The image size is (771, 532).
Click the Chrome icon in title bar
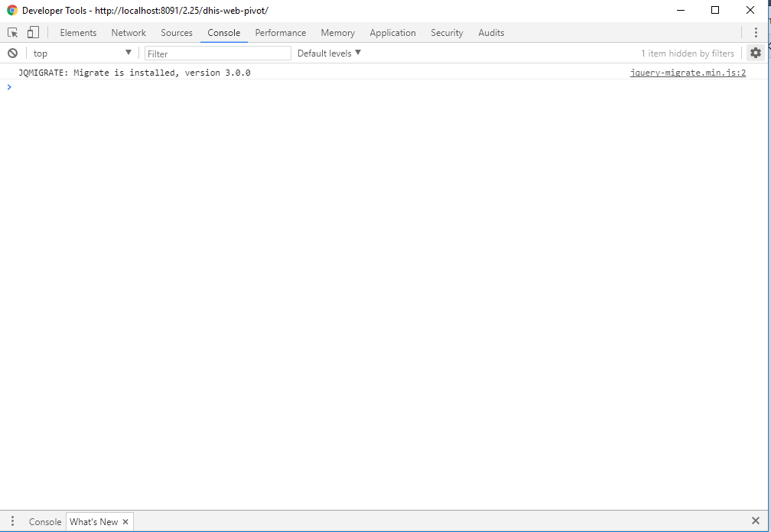(12, 11)
